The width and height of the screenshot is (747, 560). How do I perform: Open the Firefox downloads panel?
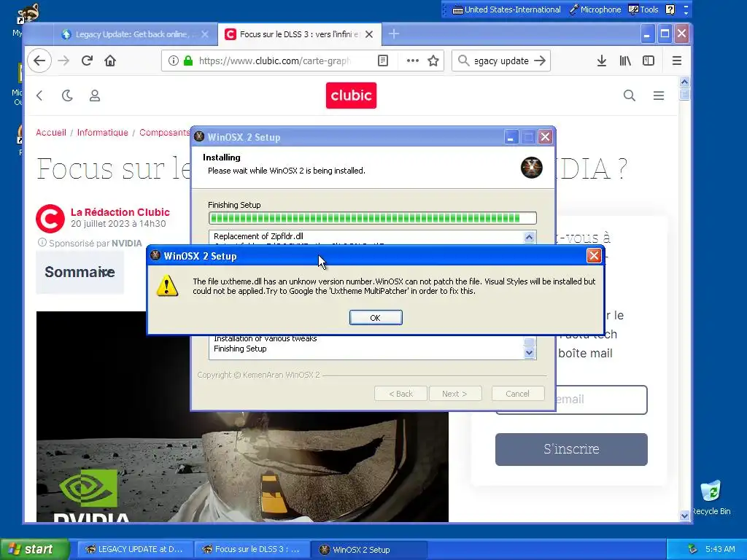coord(602,61)
